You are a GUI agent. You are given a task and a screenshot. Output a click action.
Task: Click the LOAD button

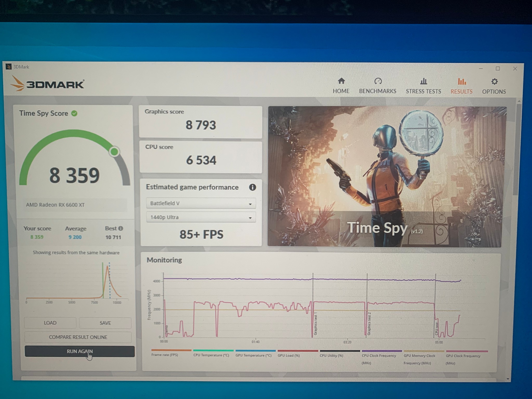click(50, 323)
